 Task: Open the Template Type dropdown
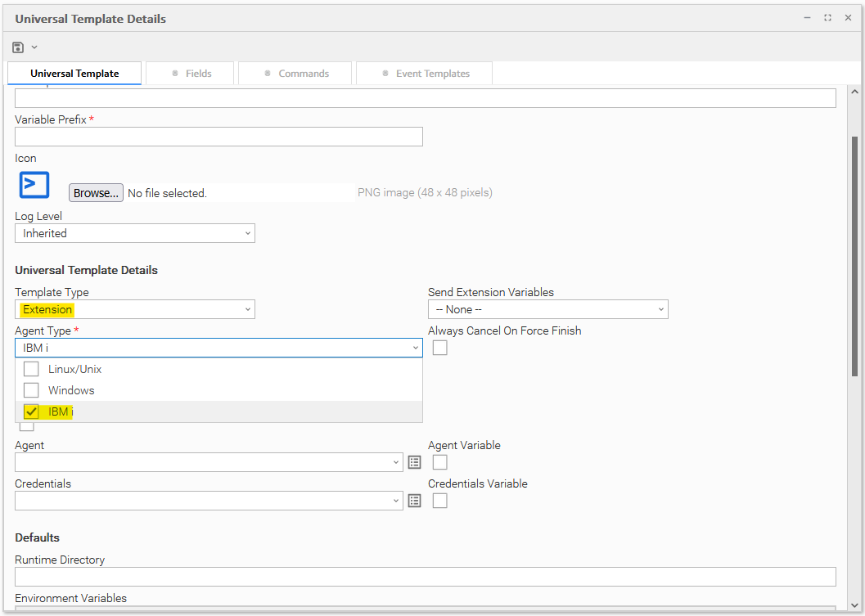(135, 309)
